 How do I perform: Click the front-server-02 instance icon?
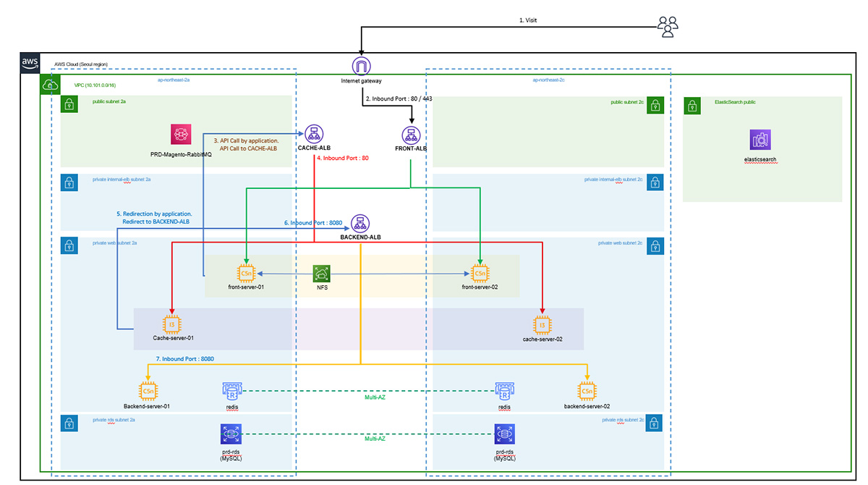point(480,274)
